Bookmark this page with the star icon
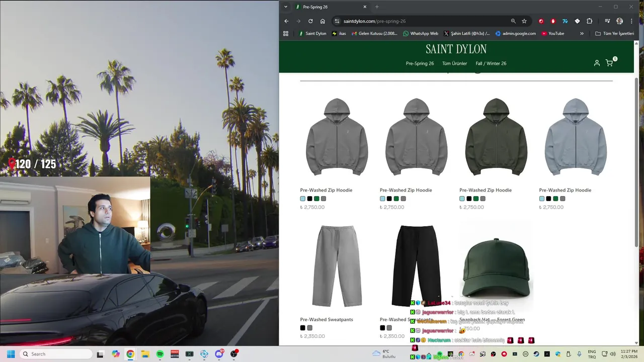Screen dimensions: 644x362 point(524,21)
